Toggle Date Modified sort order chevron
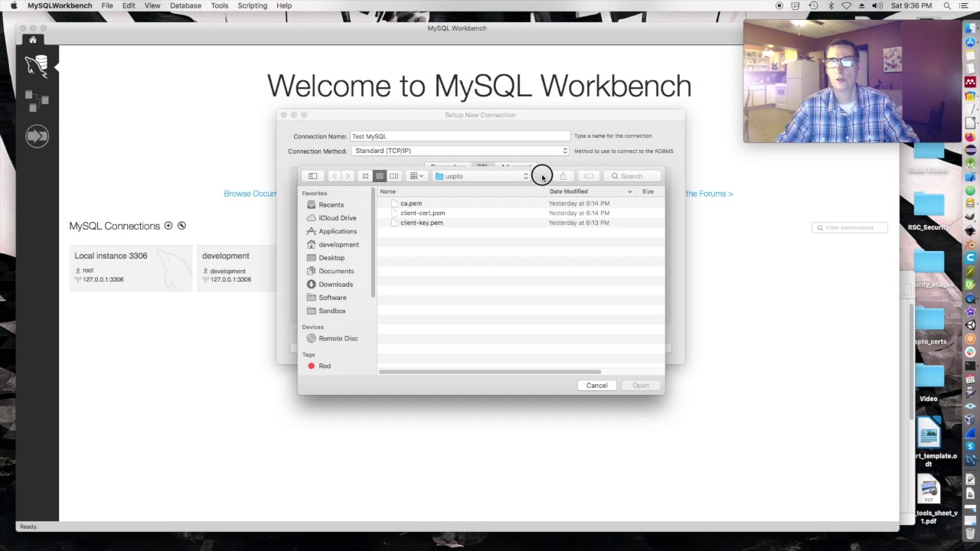 (630, 191)
